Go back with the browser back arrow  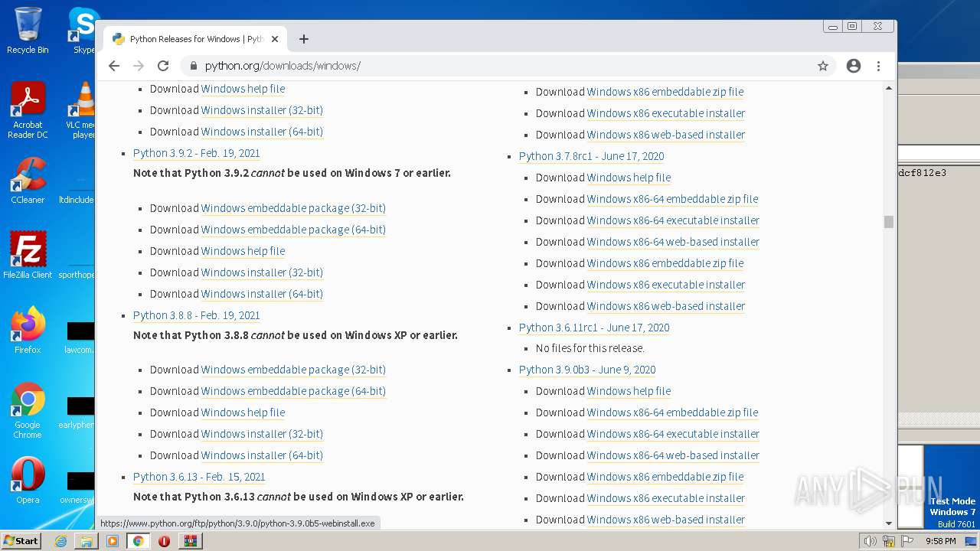[x=114, y=66]
